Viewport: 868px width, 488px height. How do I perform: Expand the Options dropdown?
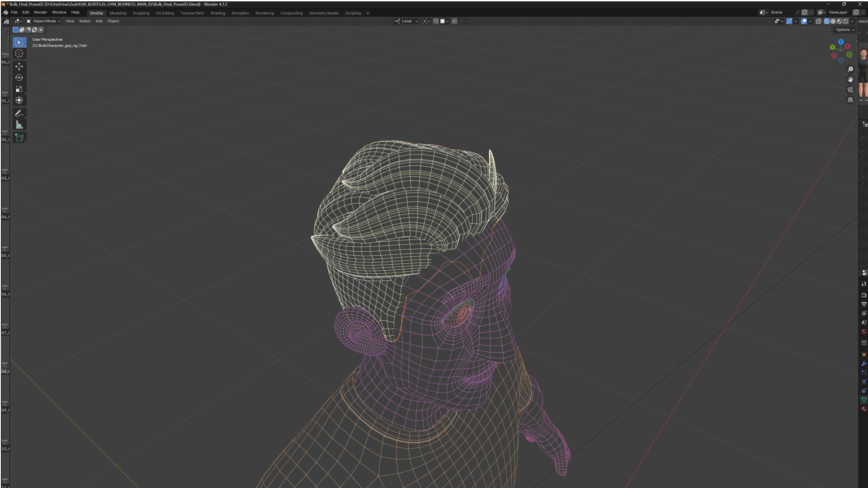[844, 30]
